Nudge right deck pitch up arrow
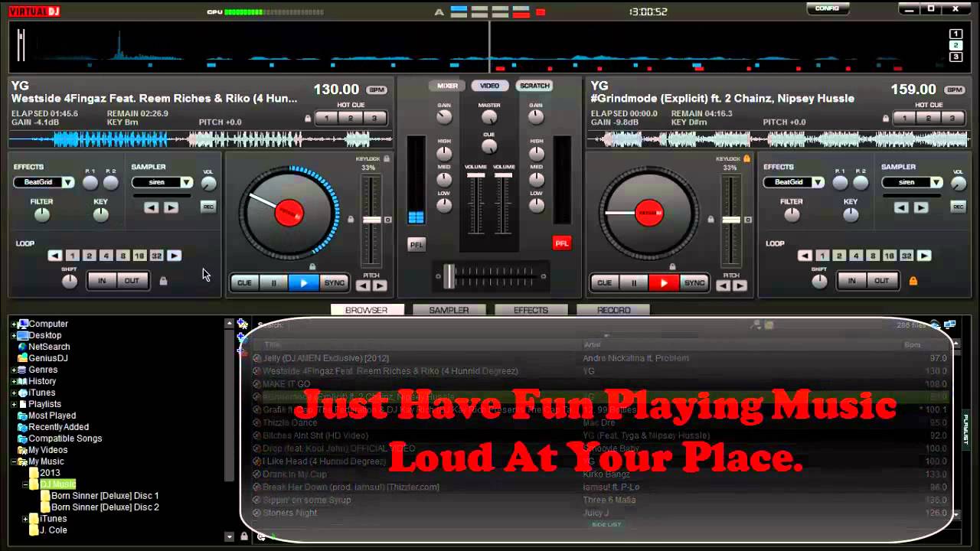The width and height of the screenshot is (980, 551). pos(740,285)
